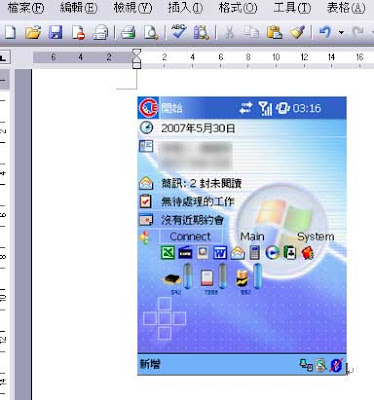Open the 檢視(V) menu

[133, 8]
